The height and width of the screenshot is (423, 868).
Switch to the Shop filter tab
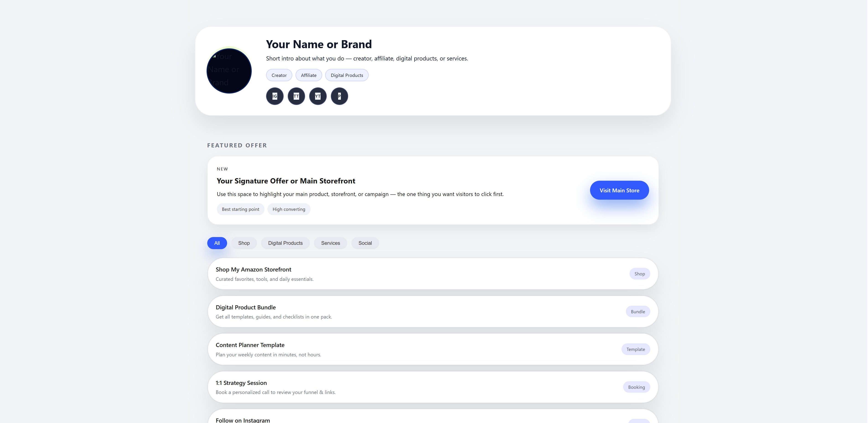pyautogui.click(x=244, y=243)
